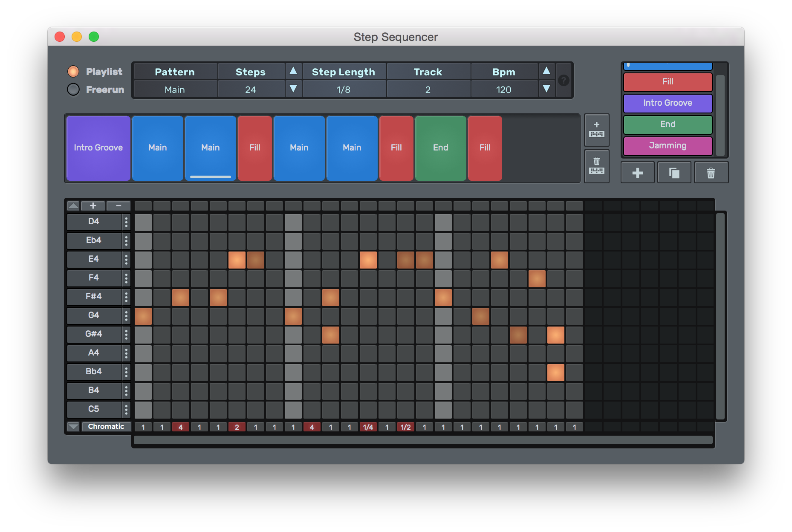
Task: Select Freerun mode radio button
Action: pyautogui.click(x=73, y=90)
